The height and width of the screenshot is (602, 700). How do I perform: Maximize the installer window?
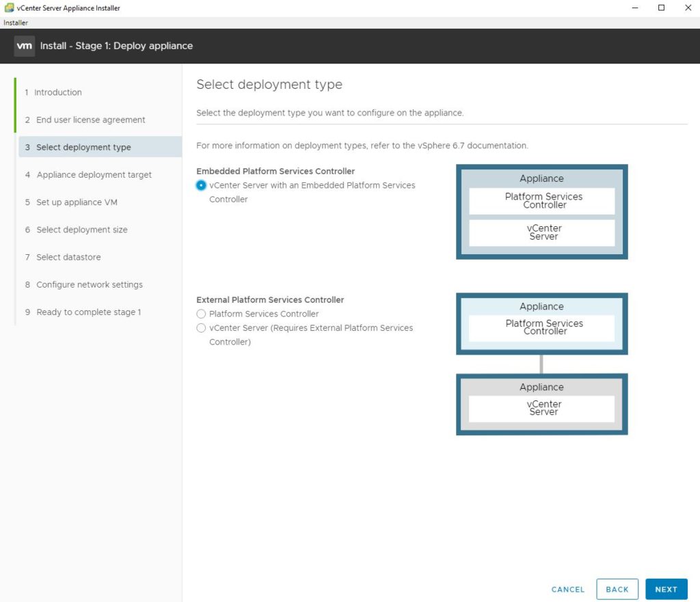pyautogui.click(x=661, y=8)
